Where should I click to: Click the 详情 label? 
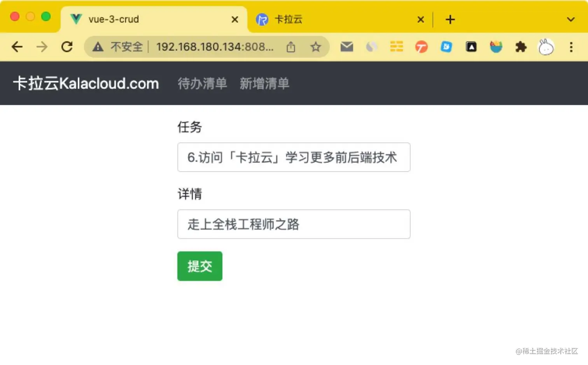190,194
